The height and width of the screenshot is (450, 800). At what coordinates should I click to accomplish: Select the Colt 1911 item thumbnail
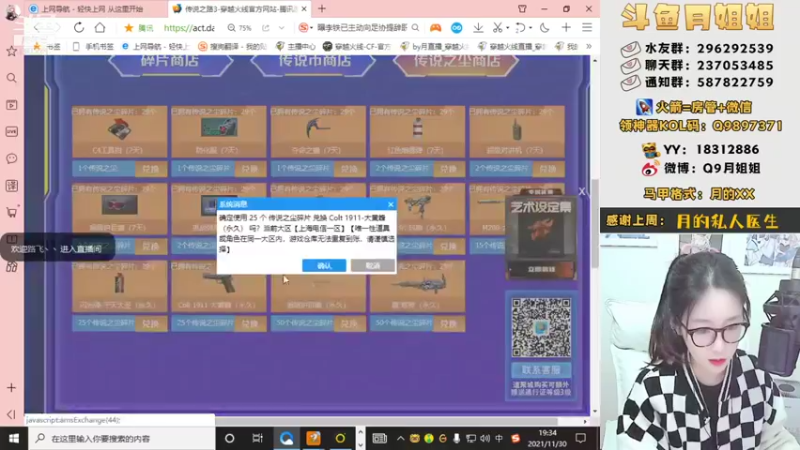tap(219, 286)
